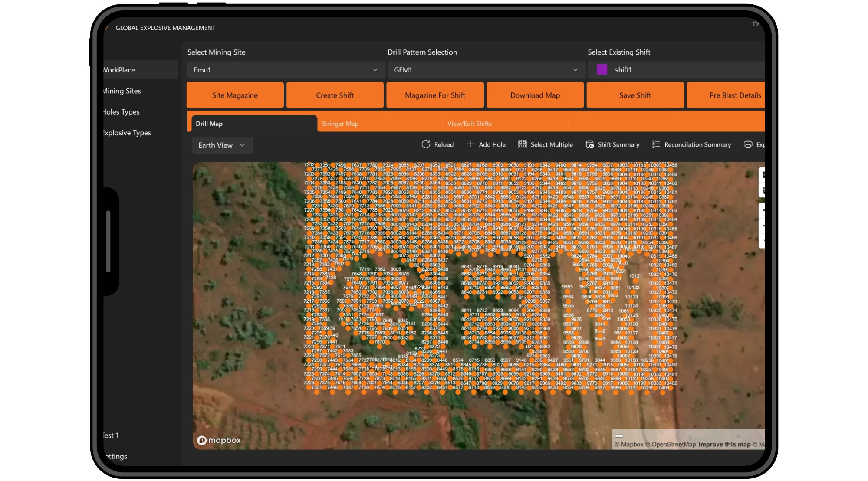Click the Improve this map link
Image resolution: width=868 pixels, height=481 pixels.
pos(724,444)
